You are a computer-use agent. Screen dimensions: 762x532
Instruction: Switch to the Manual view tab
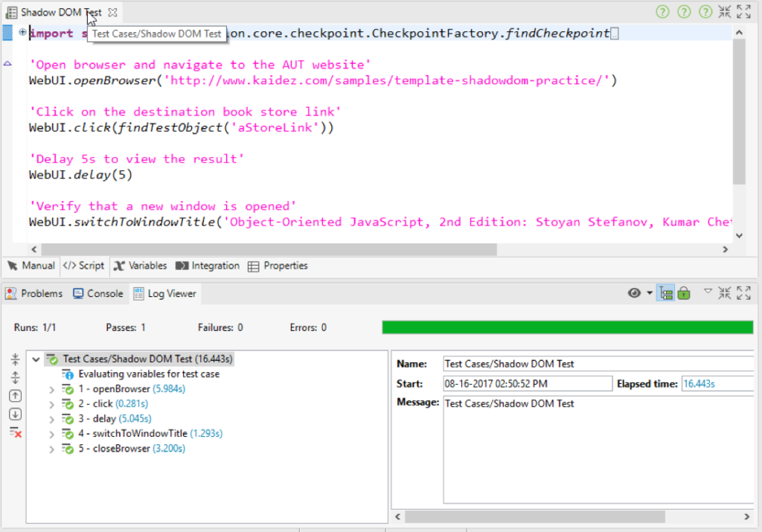point(31,266)
